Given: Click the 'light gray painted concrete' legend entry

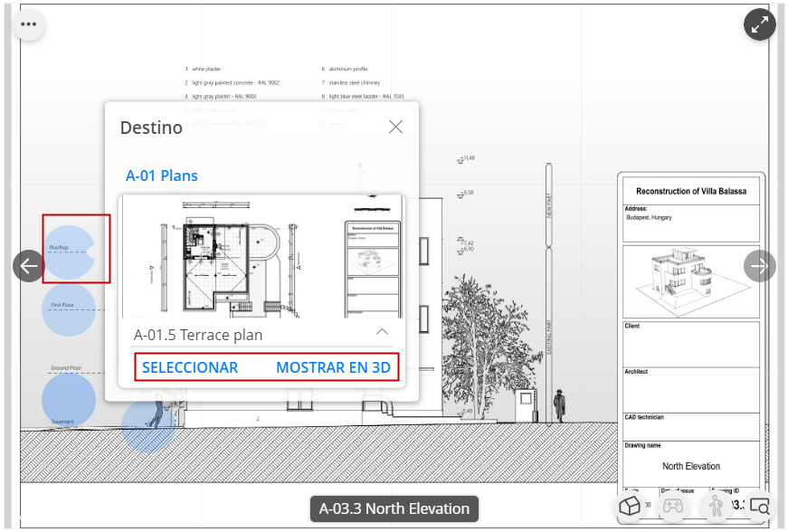Looking at the screenshot, I should click(x=232, y=82).
